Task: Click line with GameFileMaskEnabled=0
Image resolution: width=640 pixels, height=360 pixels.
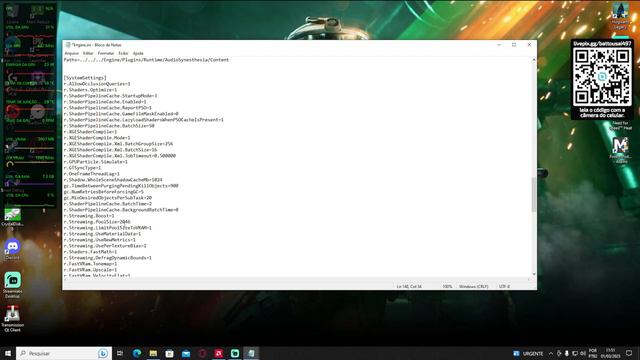Action: tap(121, 114)
